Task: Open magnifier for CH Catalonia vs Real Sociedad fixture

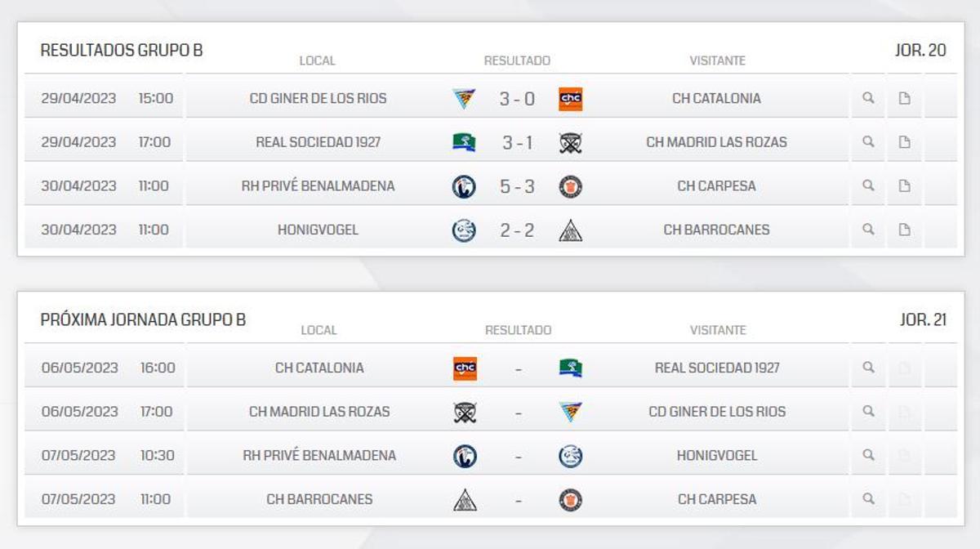Action: (x=867, y=367)
